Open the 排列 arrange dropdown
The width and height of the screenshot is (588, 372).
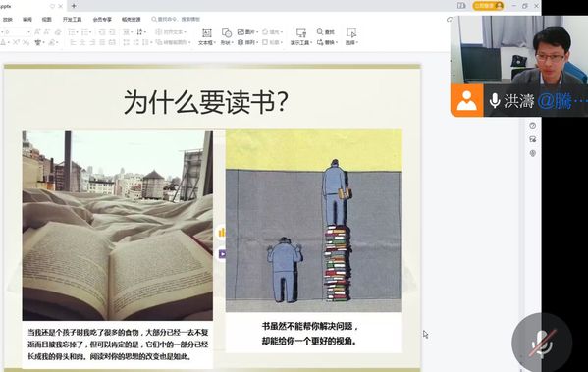click(247, 42)
